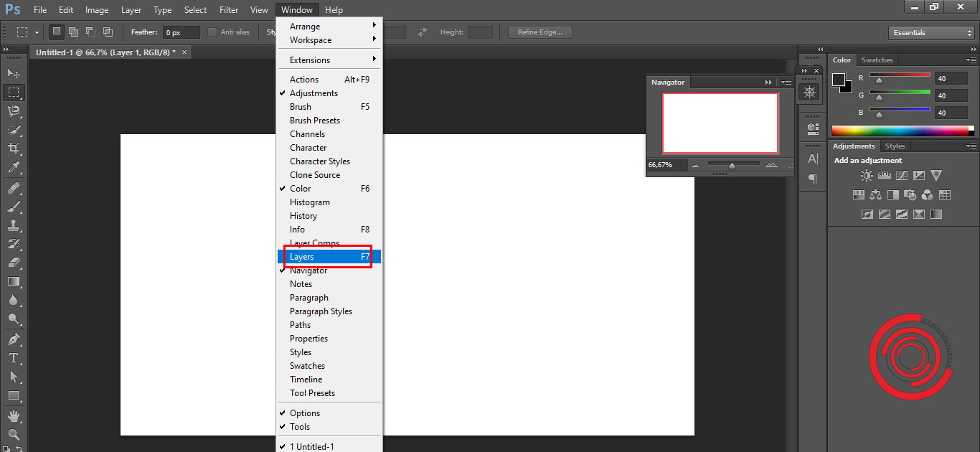Viewport: 980px width, 452px height.
Task: Click the Refine Edge button
Action: [539, 32]
